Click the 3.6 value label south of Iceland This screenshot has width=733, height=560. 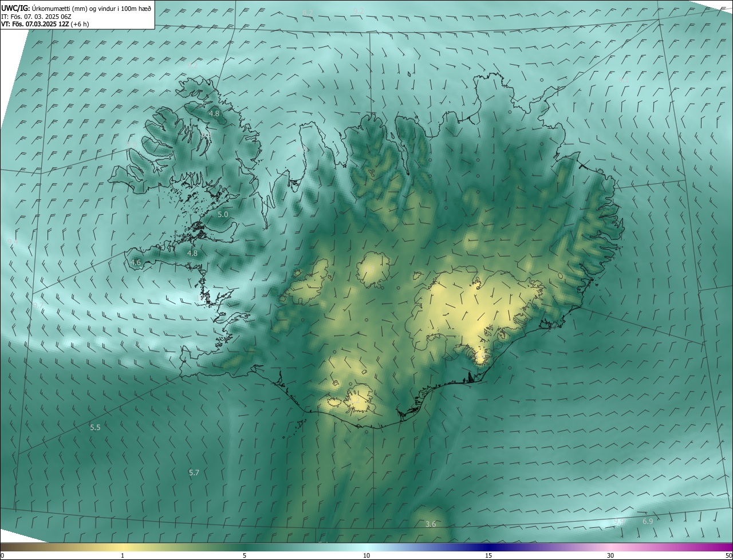click(431, 524)
